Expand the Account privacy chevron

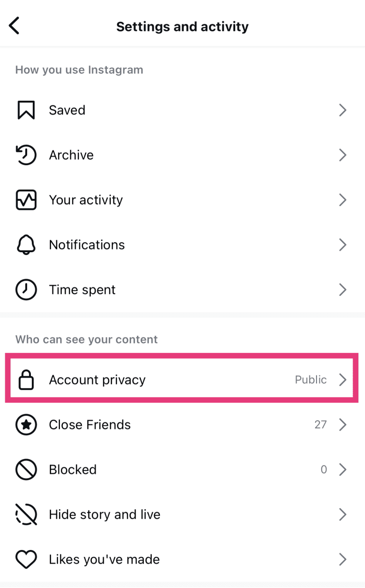(343, 379)
